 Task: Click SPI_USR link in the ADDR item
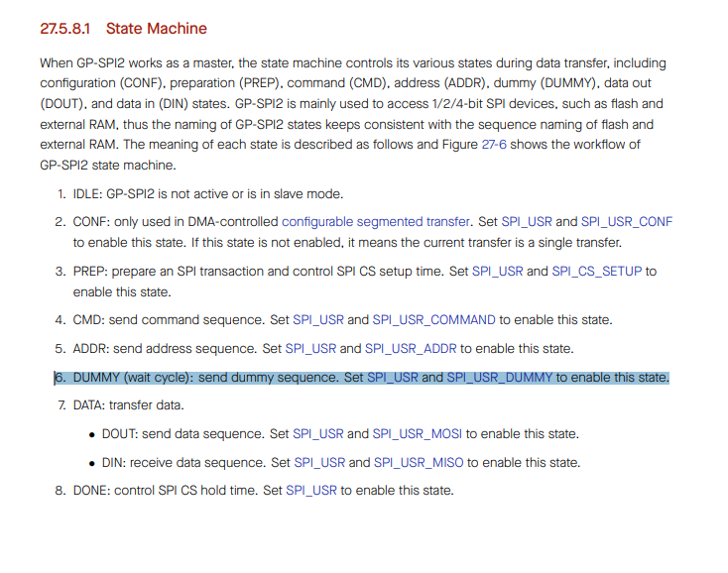tap(310, 348)
